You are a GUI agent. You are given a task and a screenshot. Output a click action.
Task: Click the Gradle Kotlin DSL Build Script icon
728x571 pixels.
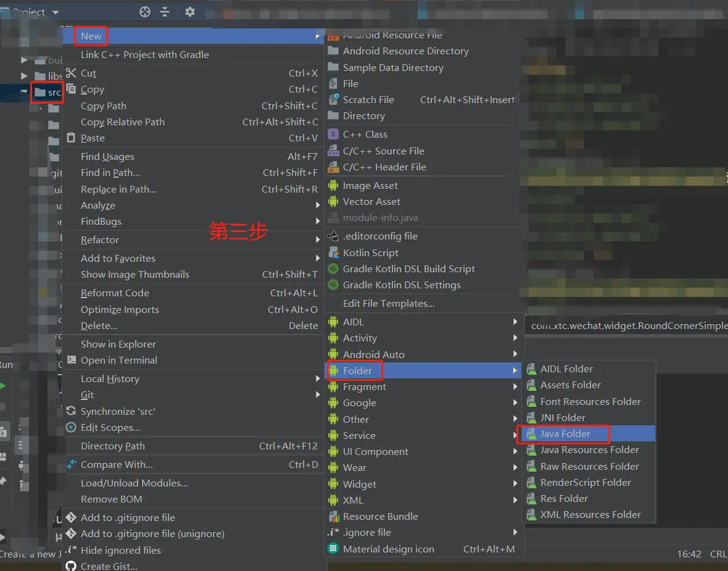[x=333, y=269]
